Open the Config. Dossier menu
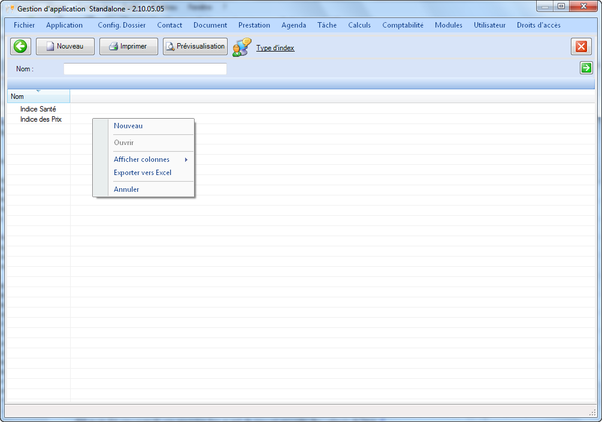 pos(121,25)
